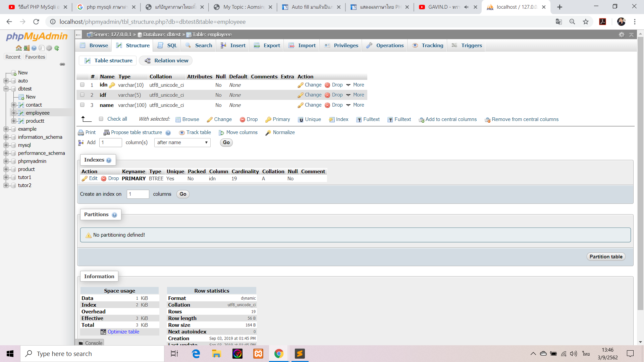Switch to Relation view sub-tab

[x=166, y=61]
